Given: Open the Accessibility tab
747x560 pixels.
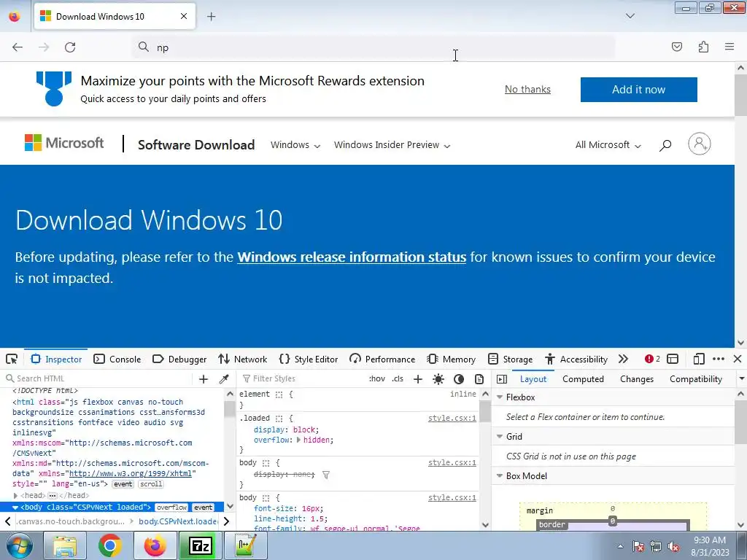Looking at the screenshot, I should (x=576, y=359).
